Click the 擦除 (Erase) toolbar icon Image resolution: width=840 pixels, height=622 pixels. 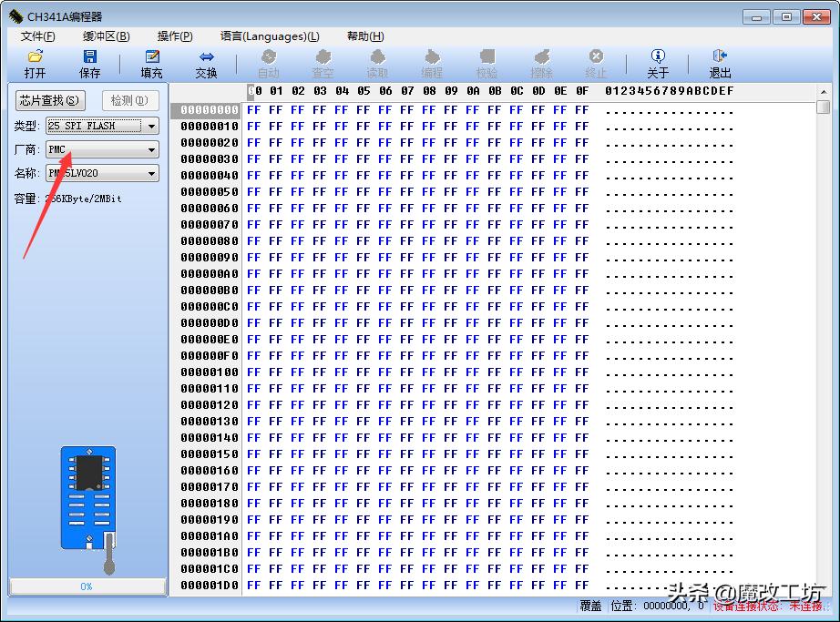click(541, 56)
